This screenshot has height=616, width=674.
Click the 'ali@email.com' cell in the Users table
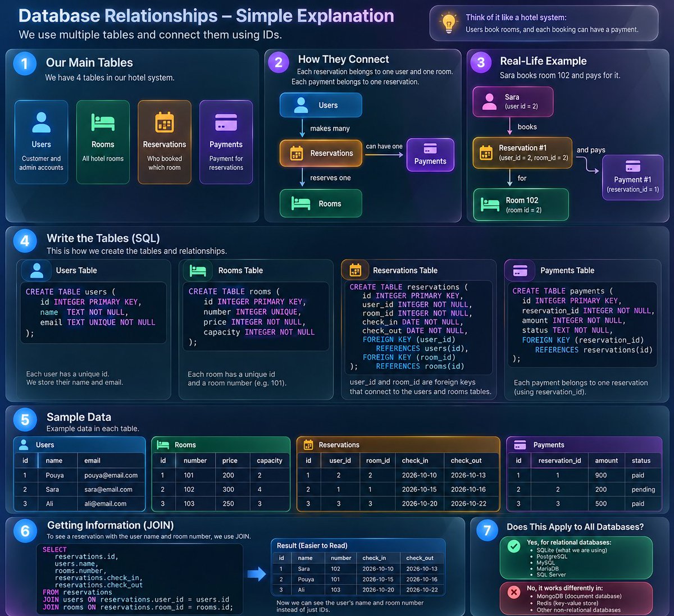[105, 504]
